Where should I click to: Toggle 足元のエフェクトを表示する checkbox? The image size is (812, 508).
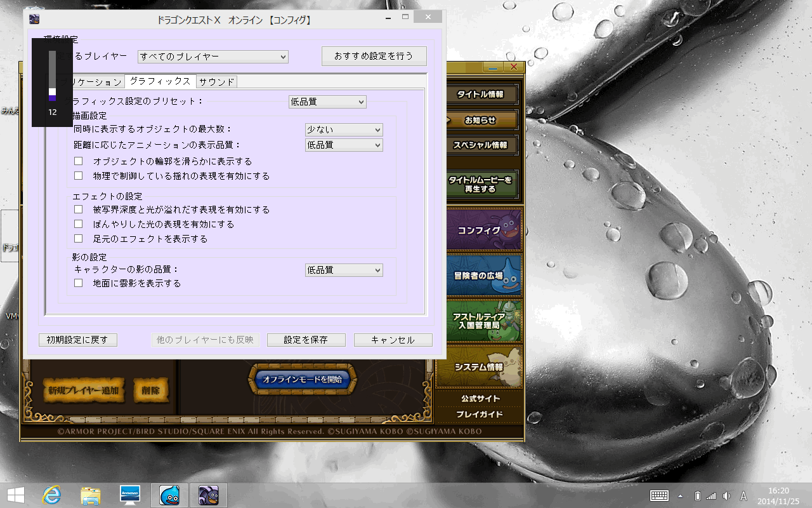79,239
